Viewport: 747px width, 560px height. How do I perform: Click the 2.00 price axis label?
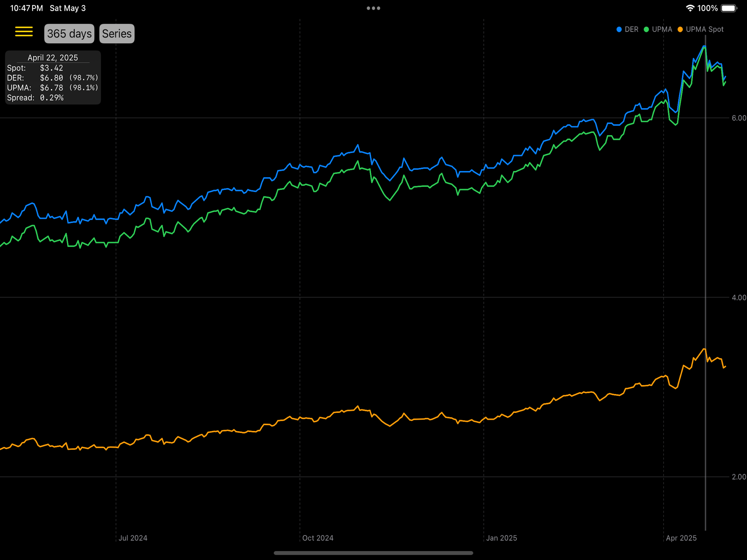[x=739, y=477]
